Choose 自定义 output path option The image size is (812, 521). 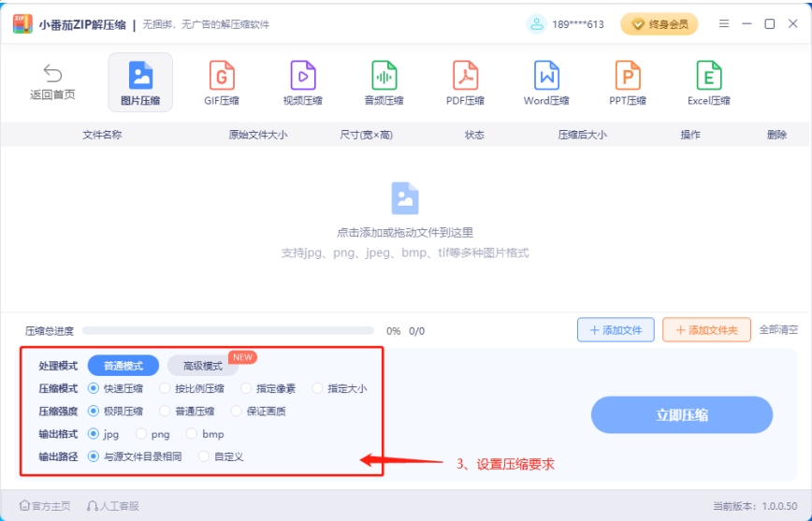pyautogui.click(x=205, y=456)
